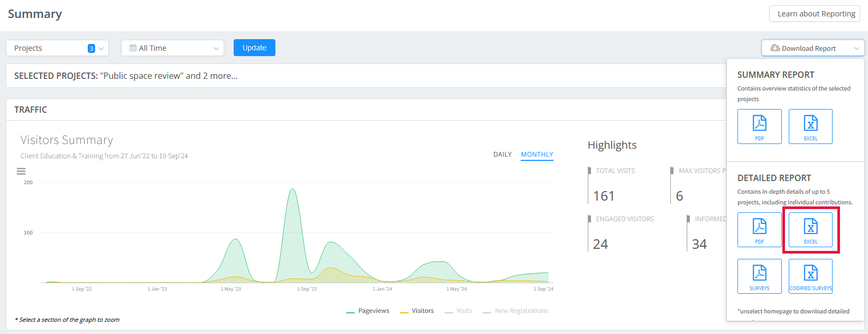Open the Projects dropdown

[58, 48]
